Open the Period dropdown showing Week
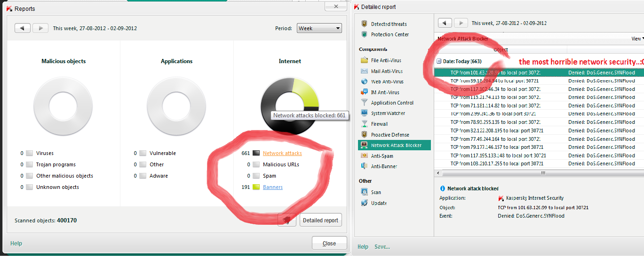Image resolution: width=644 pixels, height=261 pixels. pos(319,28)
